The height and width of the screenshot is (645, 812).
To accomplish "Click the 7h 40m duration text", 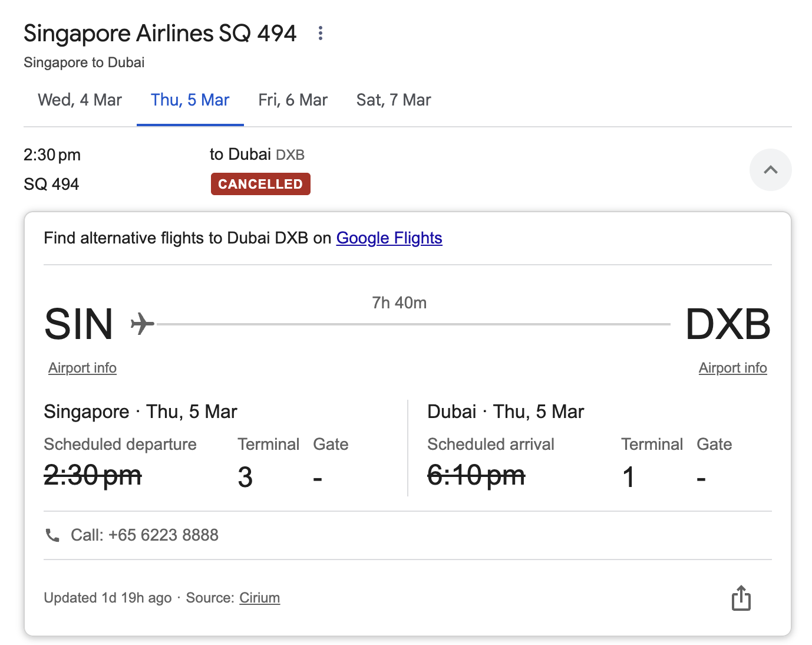I will coord(400,303).
